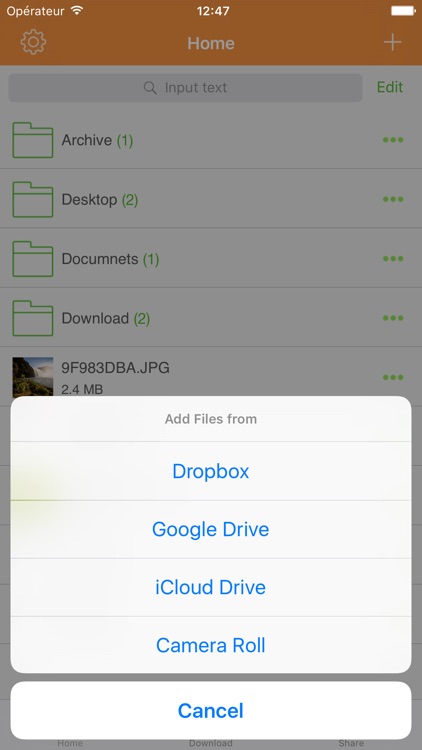Open the Documnets (1) folder name
This screenshot has width=422, height=750.
pyautogui.click(x=110, y=259)
